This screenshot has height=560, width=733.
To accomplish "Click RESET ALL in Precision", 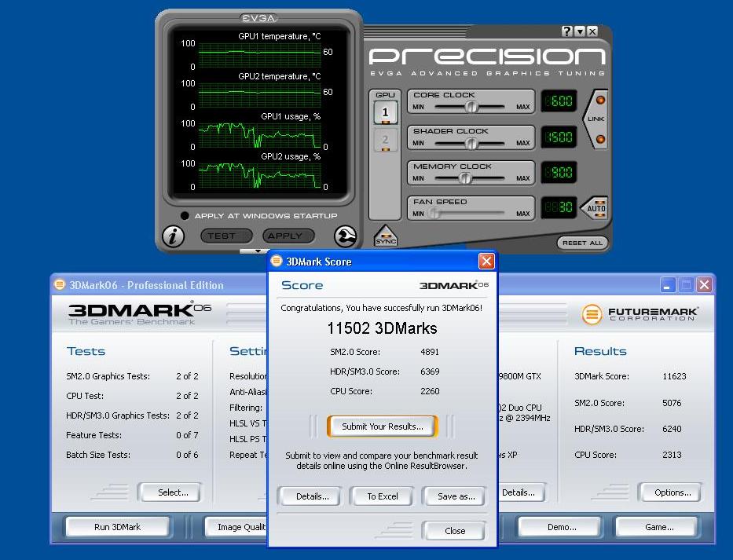I will point(582,243).
